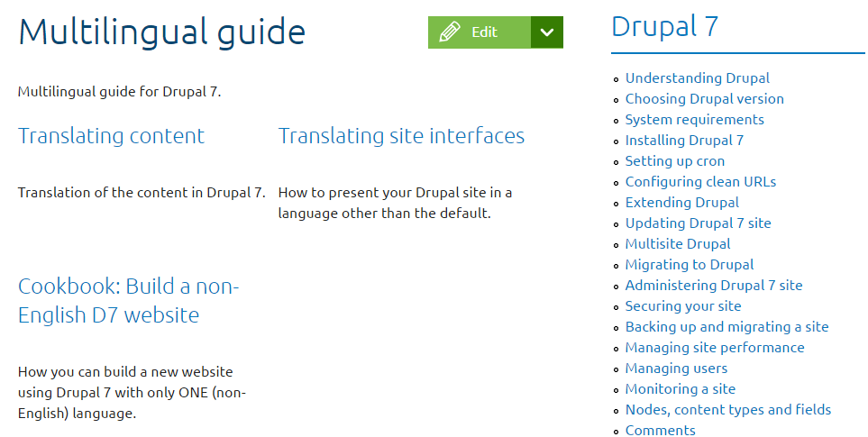Open Configuring clean URLs link
Viewport: 868px width, 437px height.
[701, 181]
